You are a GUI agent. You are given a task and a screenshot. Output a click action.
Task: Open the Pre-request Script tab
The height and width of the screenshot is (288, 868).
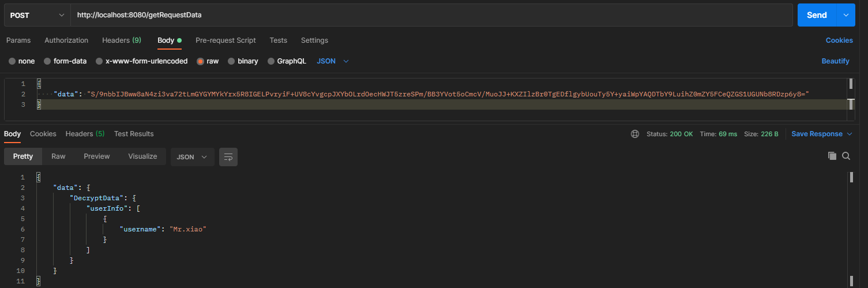pos(226,40)
